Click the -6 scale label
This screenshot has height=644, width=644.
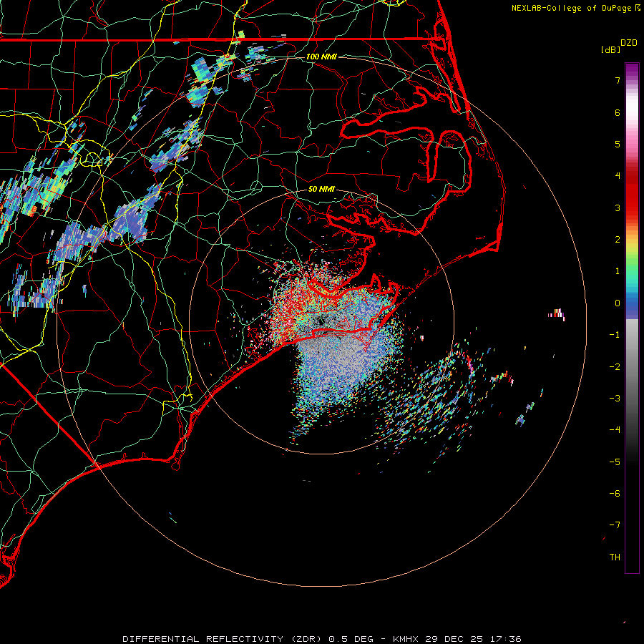point(615,494)
